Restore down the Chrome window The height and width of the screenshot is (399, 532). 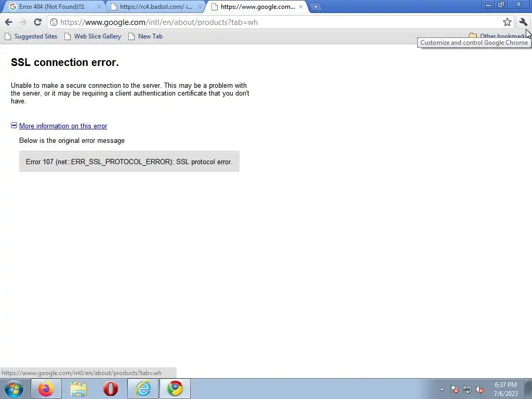[x=501, y=5]
